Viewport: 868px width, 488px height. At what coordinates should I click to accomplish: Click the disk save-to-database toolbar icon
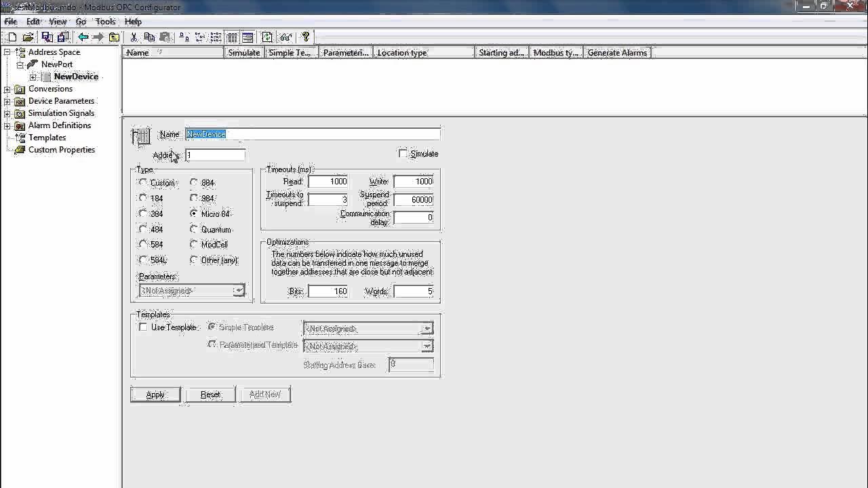pos(63,37)
